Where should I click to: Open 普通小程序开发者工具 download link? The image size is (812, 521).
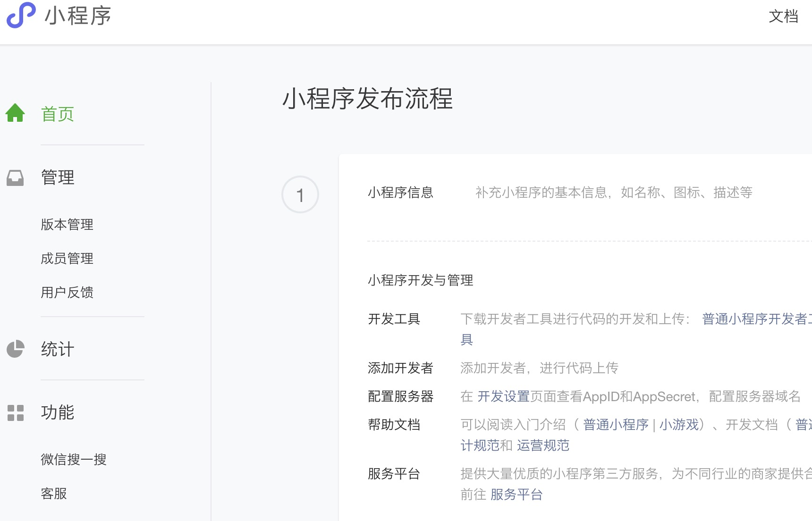point(757,319)
